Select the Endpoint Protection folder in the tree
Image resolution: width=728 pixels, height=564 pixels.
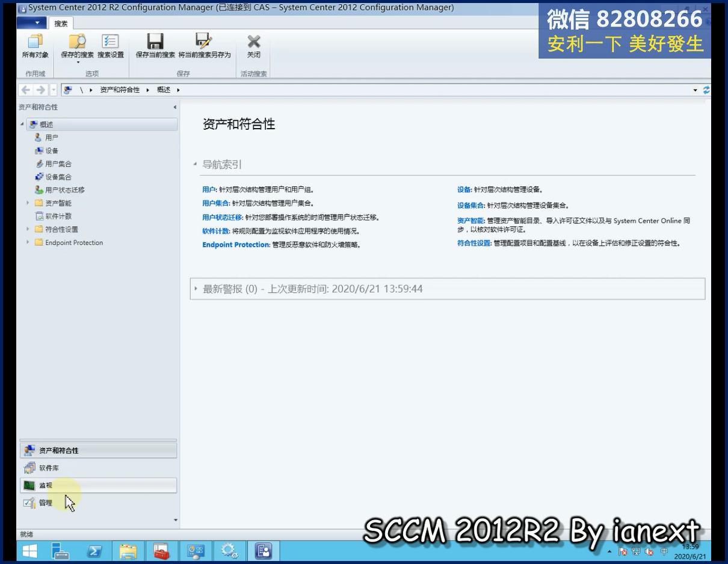tap(74, 242)
